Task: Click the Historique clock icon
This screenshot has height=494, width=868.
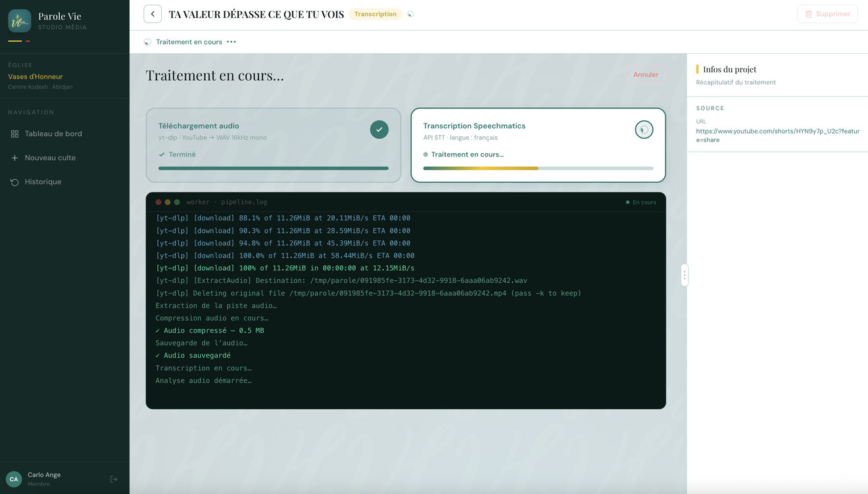Action: [x=14, y=182]
